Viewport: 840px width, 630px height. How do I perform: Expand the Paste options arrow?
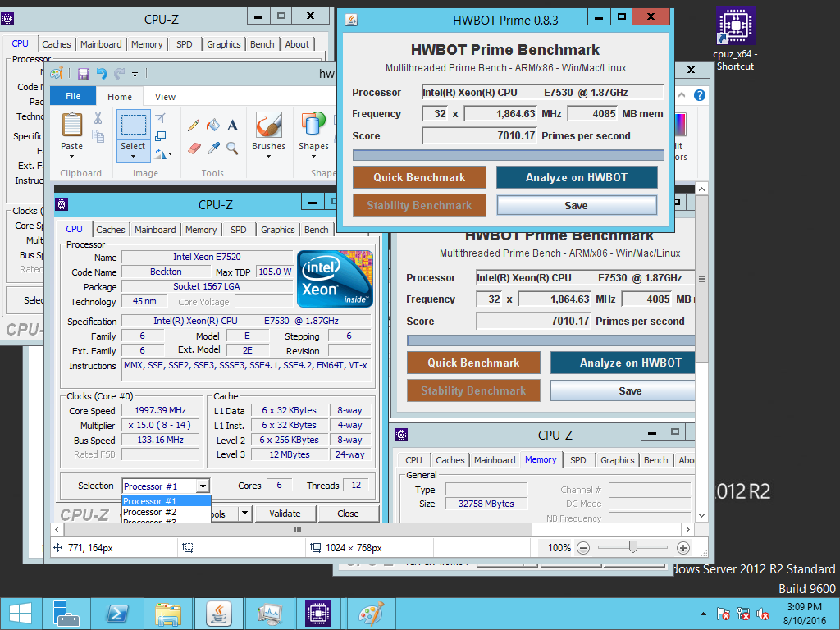pyautogui.click(x=72, y=157)
